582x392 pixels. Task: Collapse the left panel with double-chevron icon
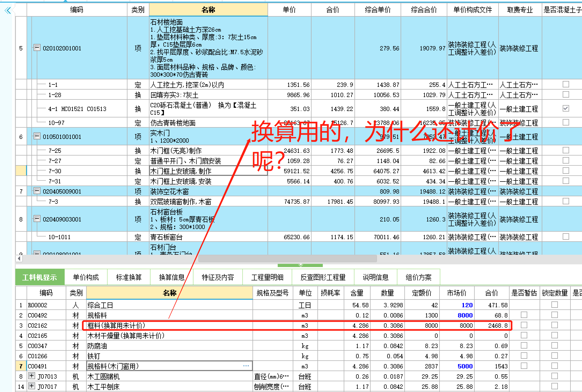pos(8,10)
